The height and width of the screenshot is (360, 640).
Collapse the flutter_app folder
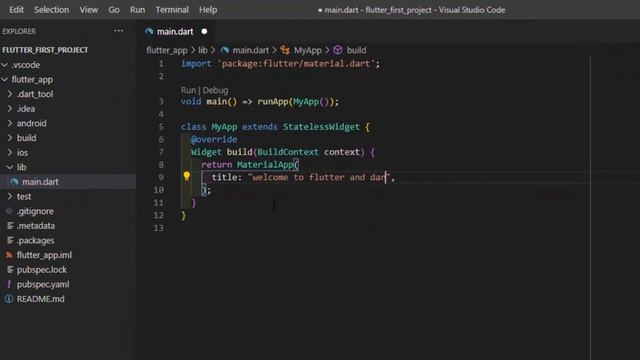(x=5, y=80)
